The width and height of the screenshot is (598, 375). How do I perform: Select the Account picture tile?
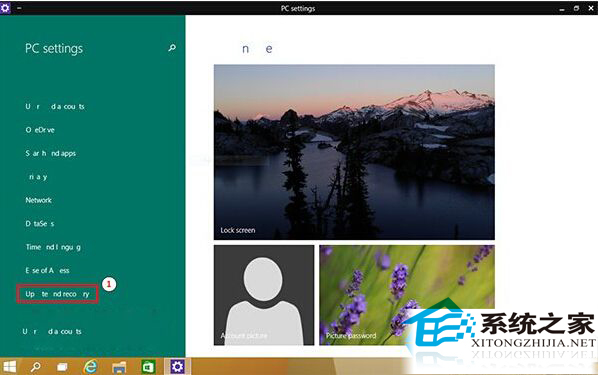pyautogui.click(x=264, y=295)
